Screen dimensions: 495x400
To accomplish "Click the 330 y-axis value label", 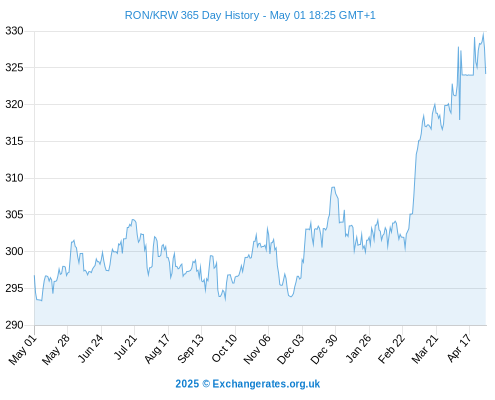I will 14,31.
